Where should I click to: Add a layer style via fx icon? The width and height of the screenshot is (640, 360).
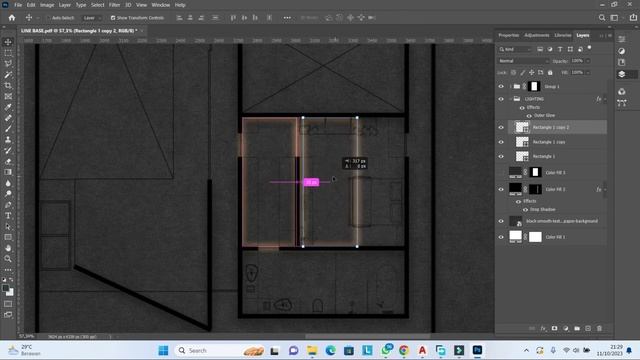(x=543, y=328)
